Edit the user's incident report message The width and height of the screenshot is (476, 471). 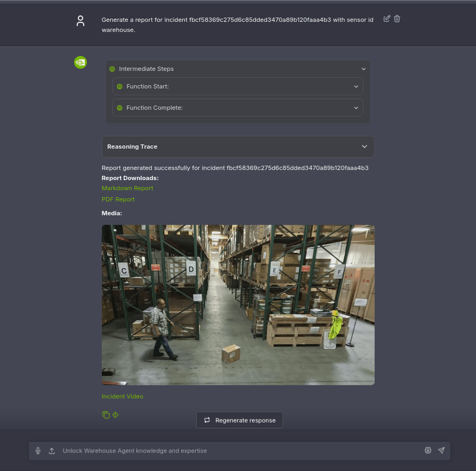(387, 19)
